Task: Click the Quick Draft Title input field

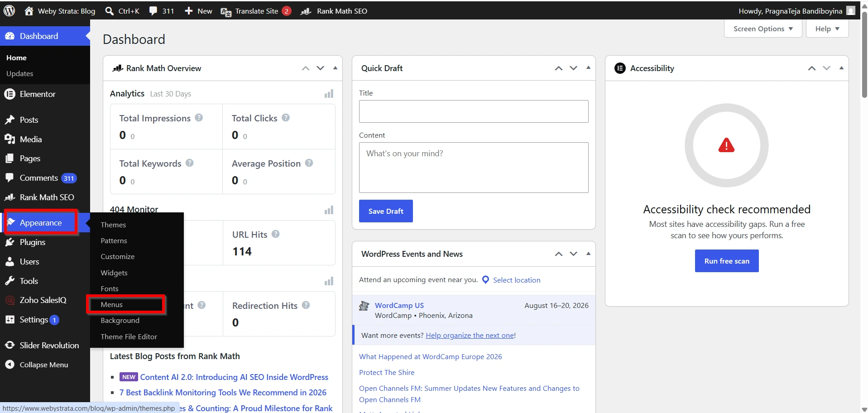Action: pos(474,111)
